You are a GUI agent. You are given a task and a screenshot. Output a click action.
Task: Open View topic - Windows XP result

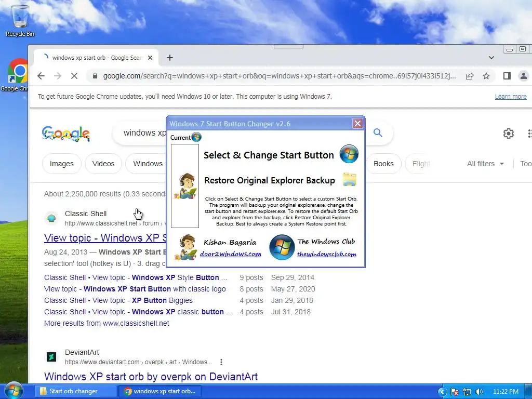tap(105, 238)
